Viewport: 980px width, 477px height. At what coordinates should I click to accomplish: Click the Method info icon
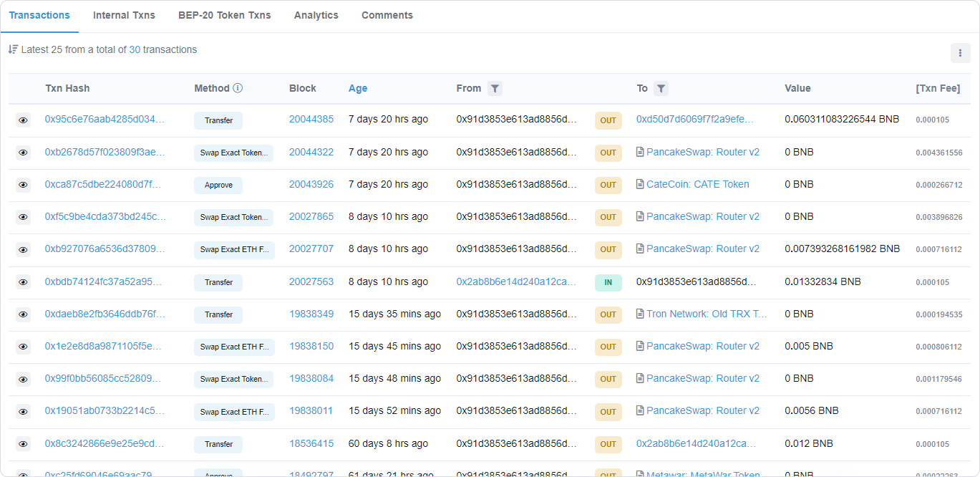[238, 88]
